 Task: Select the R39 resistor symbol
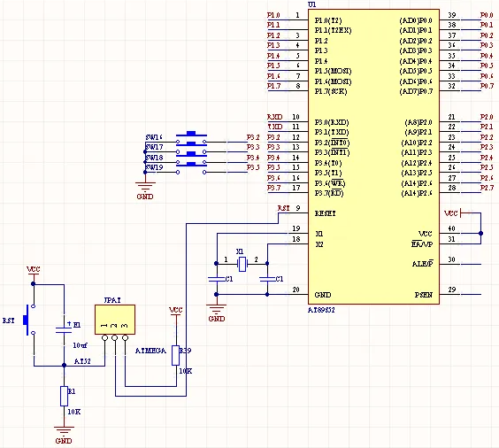tap(176, 355)
